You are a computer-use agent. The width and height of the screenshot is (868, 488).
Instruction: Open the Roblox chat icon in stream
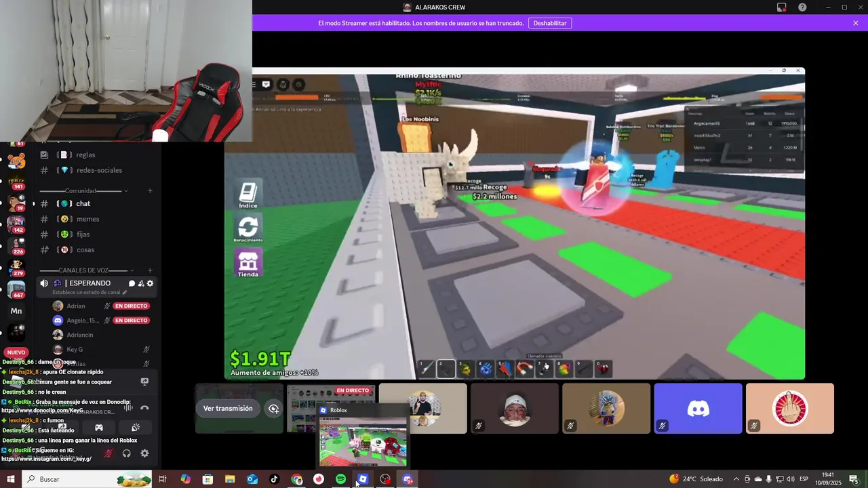pyautogui.click(x=267, y=85)
